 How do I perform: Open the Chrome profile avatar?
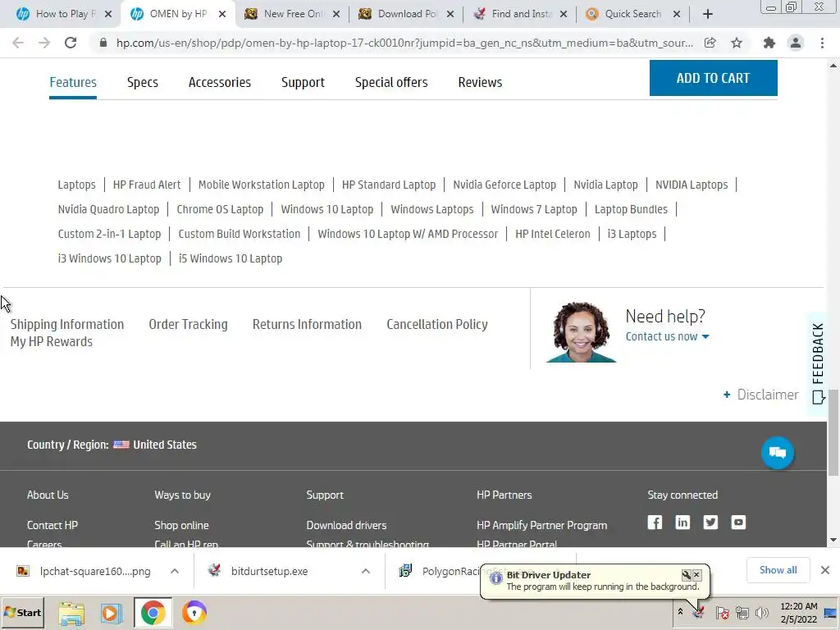(x=796, y=43)
